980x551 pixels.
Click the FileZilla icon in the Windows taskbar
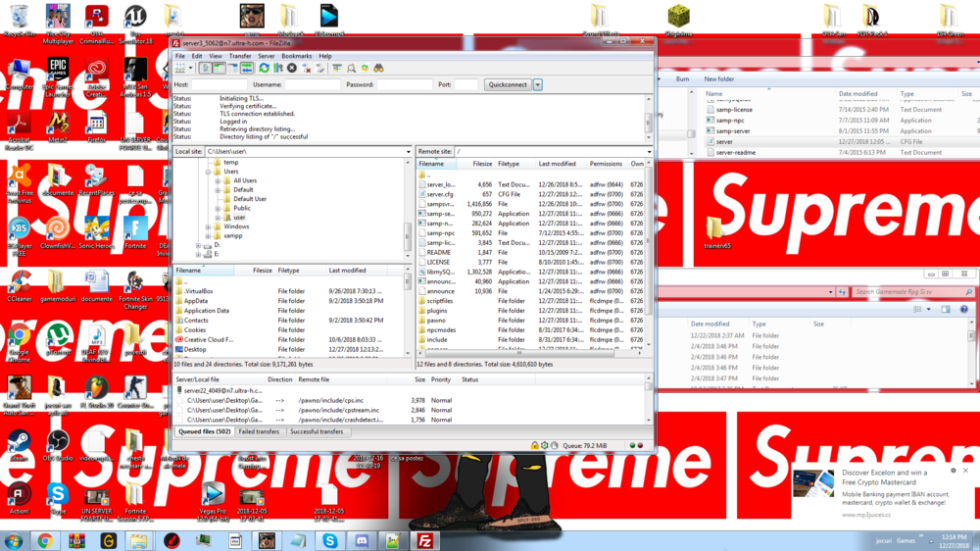tap(425, 541)
